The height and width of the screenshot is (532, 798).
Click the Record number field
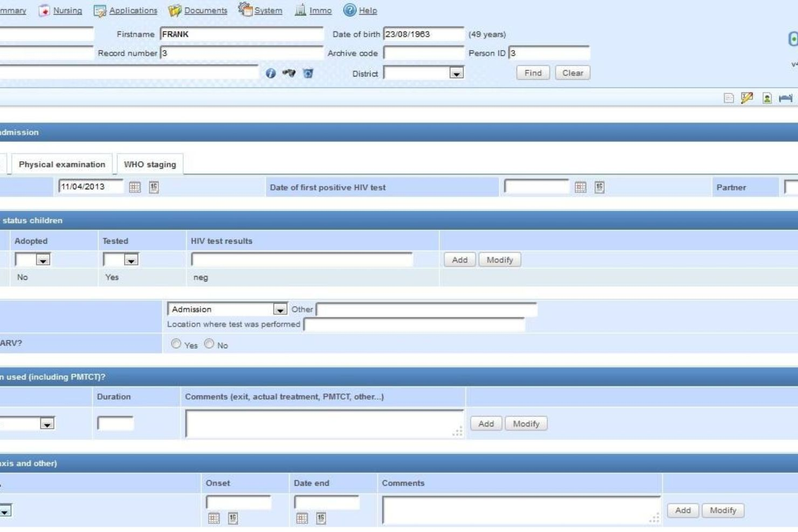[x=242, y=53]
